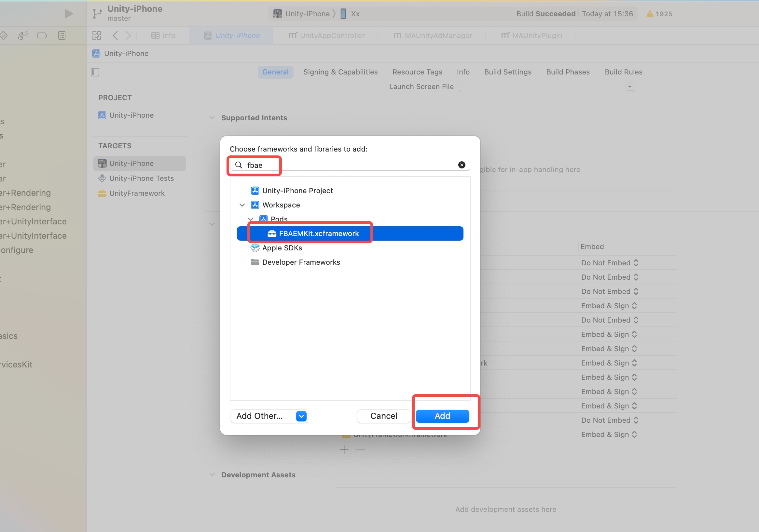Select the Unity-iPhone target
This screenshot has width=759, height=532.
coord(140,164)
